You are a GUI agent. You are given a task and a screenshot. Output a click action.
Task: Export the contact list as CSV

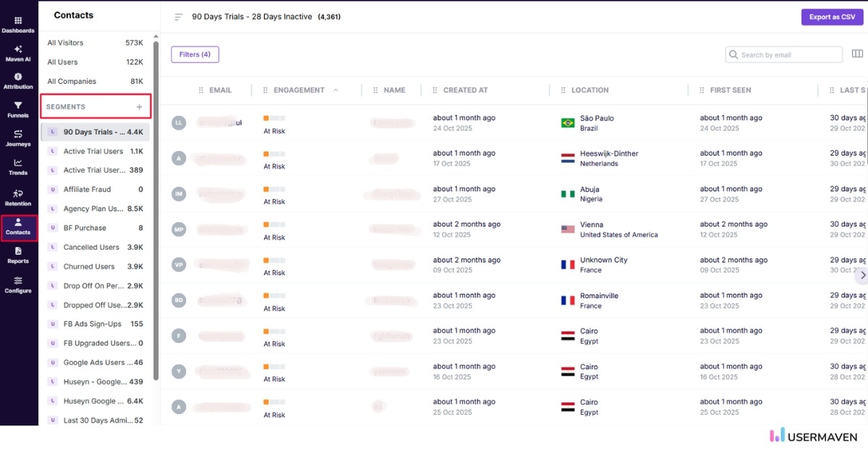click(x=832, y=16)
